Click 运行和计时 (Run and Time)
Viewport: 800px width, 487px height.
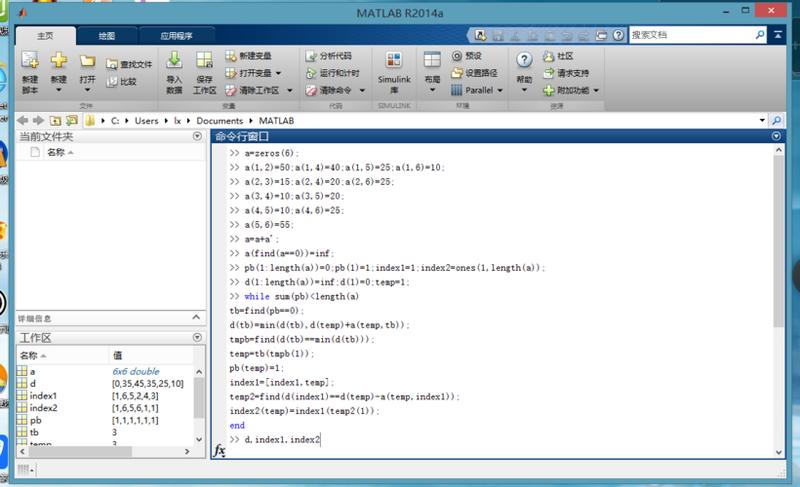point(333,73)
